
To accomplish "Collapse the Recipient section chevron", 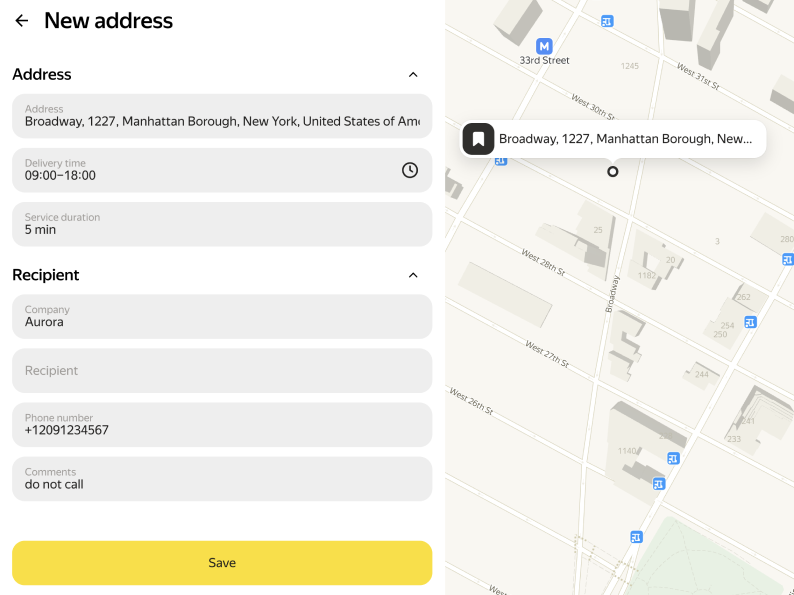I will click(x=413, y=275).
